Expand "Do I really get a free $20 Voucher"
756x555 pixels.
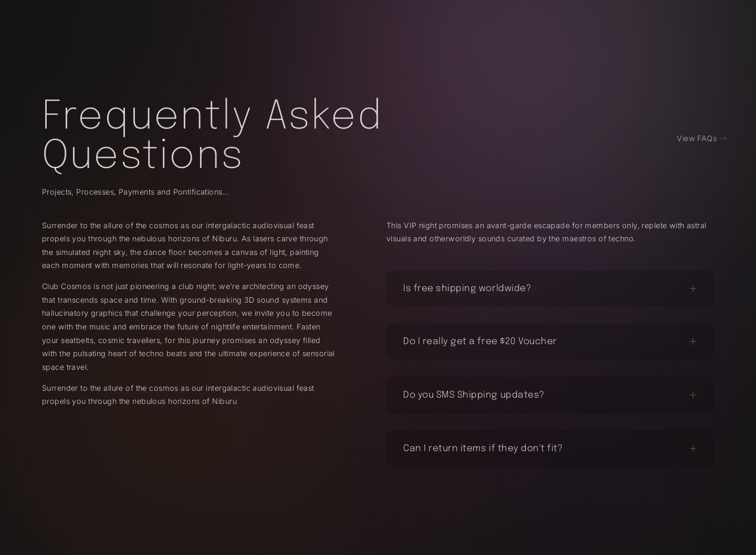click(x=479, y=341)
